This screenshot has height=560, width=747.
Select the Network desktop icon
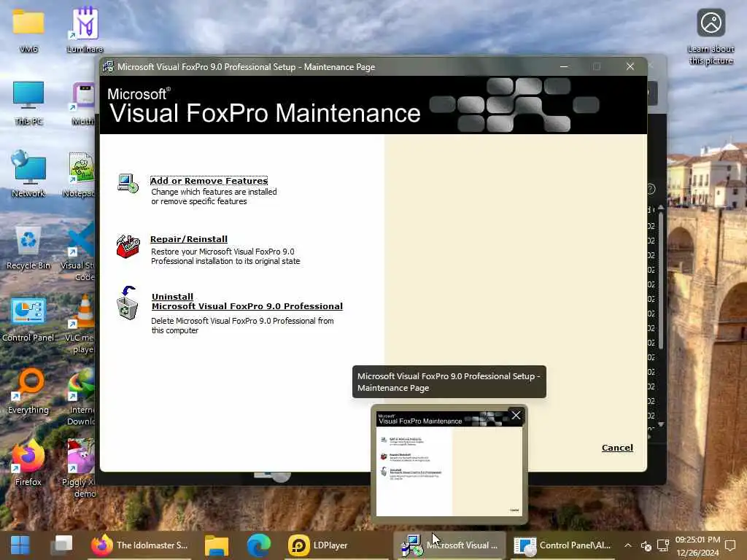[x=28, y=174]
